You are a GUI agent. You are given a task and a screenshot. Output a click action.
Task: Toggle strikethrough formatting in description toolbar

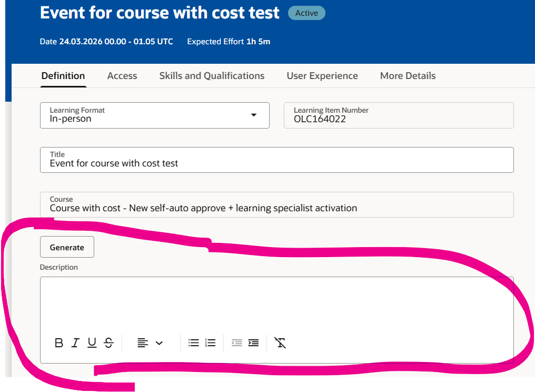pos(108,342)
